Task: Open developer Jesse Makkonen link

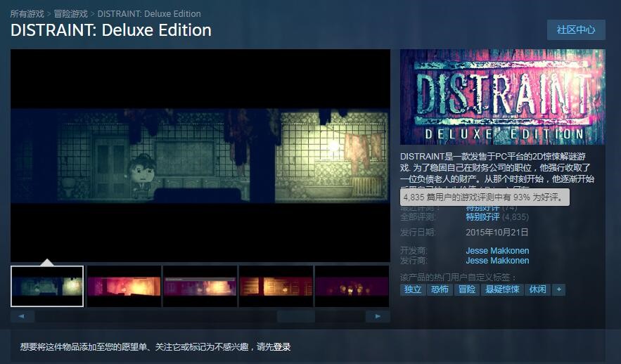Action: pos(497,250)
